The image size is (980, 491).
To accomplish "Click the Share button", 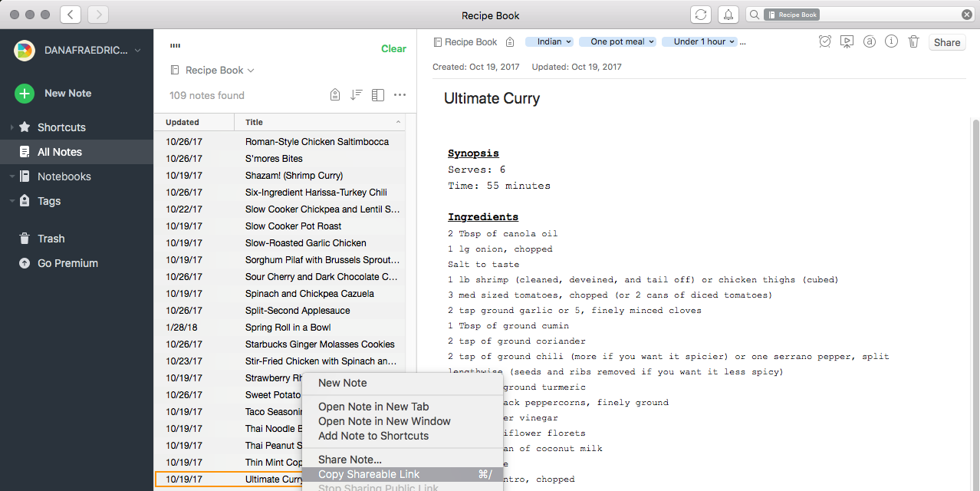I will click(x=947, y=42).
